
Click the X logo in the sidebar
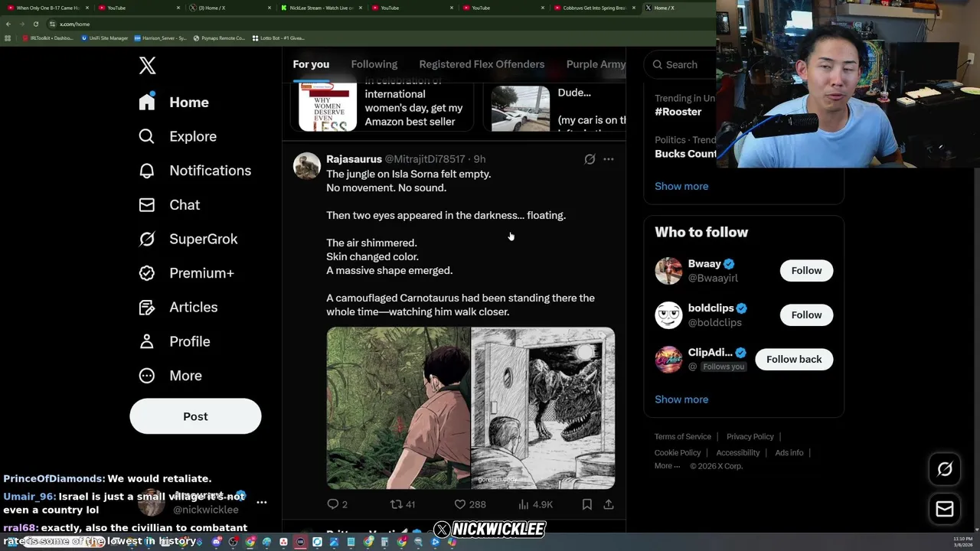pos(148,66)
